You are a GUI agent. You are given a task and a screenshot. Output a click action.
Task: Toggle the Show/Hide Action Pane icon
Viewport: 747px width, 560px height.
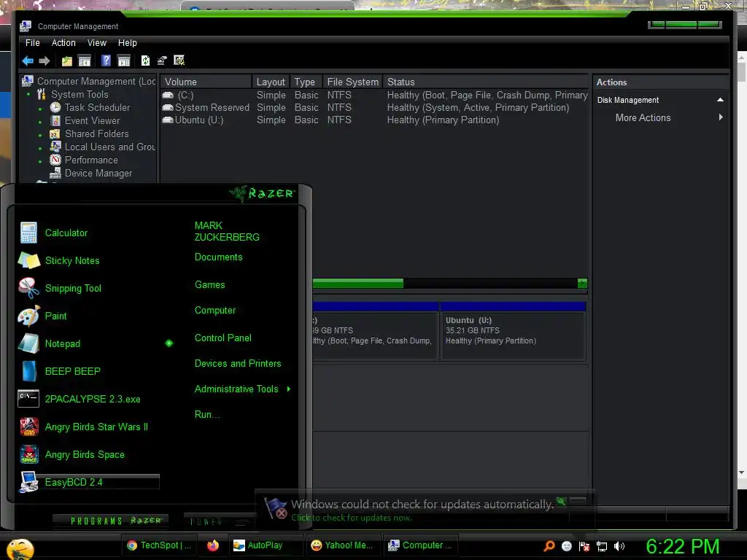point(124,61)
